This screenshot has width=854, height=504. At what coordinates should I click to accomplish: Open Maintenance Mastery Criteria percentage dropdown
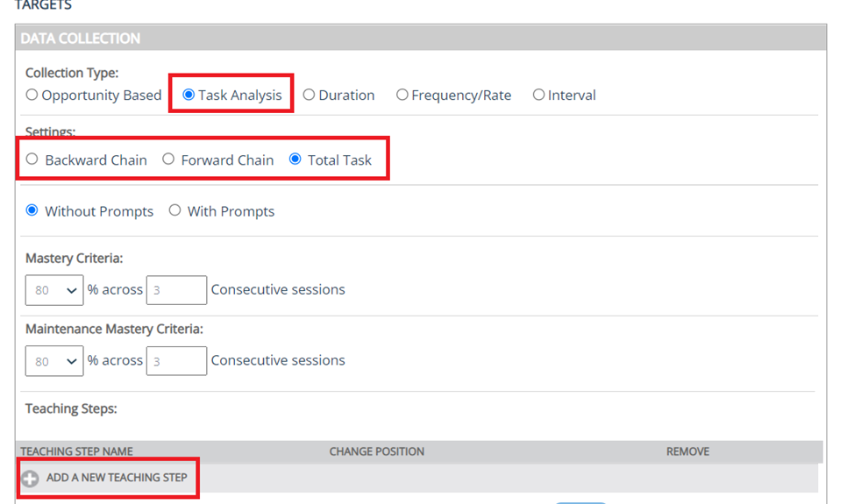[x=54, y=361]
